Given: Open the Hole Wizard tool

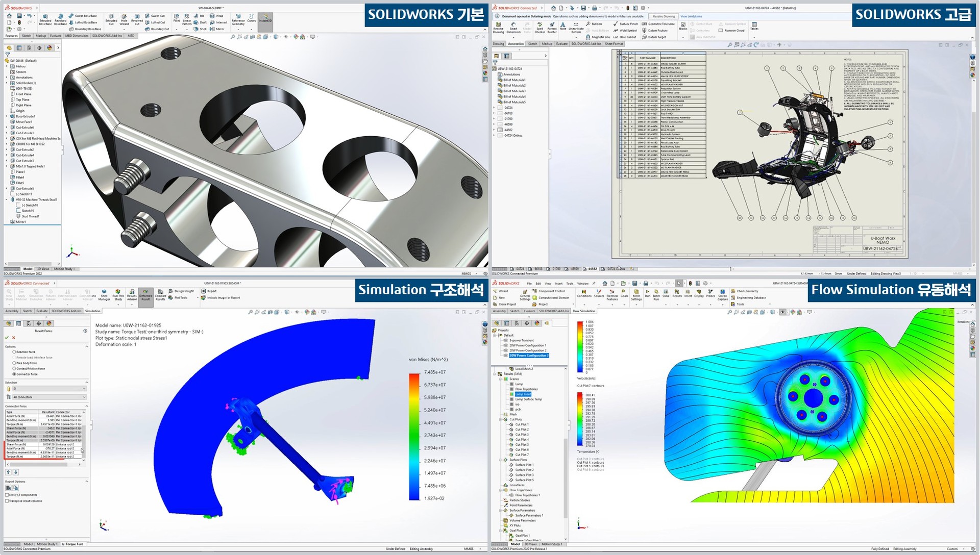Looking at the screenshot, I should [124, 20].
